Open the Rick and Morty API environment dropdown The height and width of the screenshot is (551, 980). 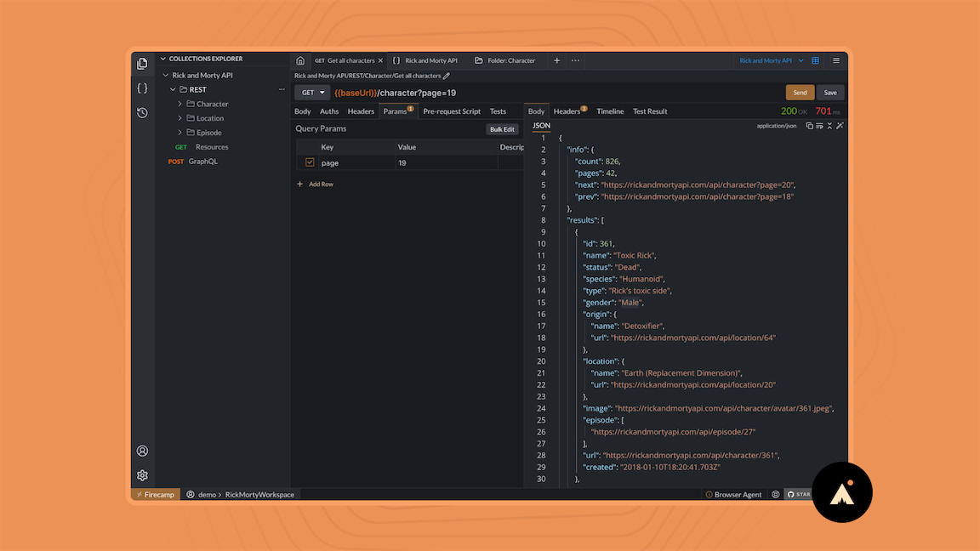(x=772, y=60)
